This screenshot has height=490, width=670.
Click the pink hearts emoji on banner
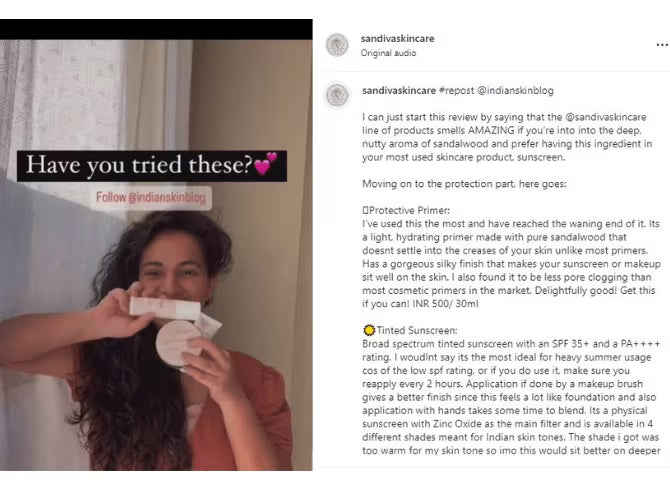265,163
